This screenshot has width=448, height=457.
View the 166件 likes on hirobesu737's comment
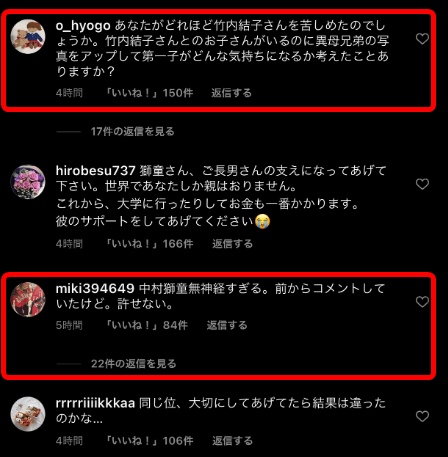149,244
